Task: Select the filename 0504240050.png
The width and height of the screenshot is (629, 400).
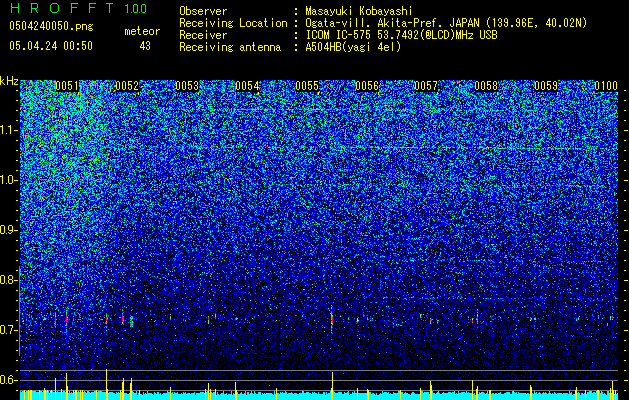Action: [51, 26]
